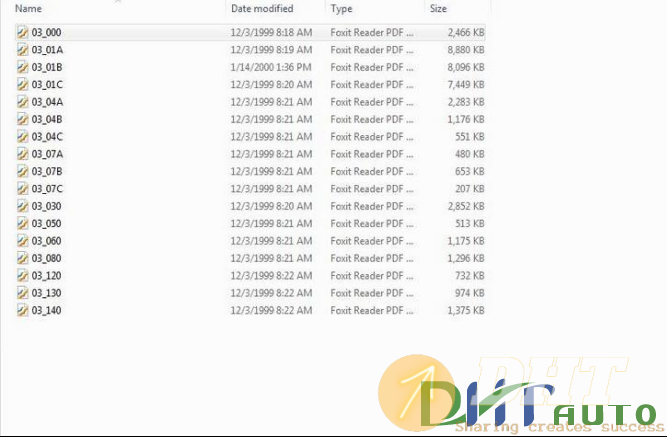Click the PDF icon for 03_080
667x437 pixels.
23,258
